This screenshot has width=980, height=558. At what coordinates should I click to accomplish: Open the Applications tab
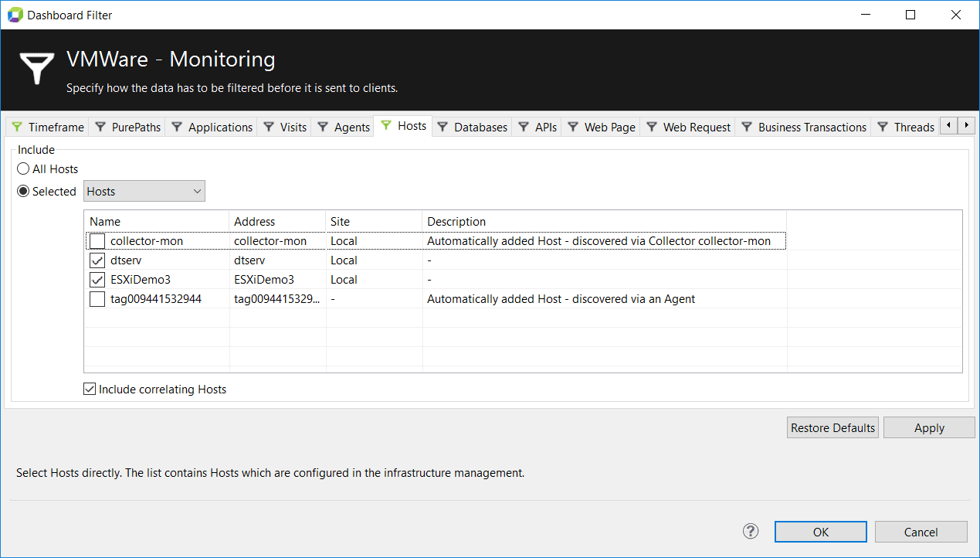click(x=212, y=127)
